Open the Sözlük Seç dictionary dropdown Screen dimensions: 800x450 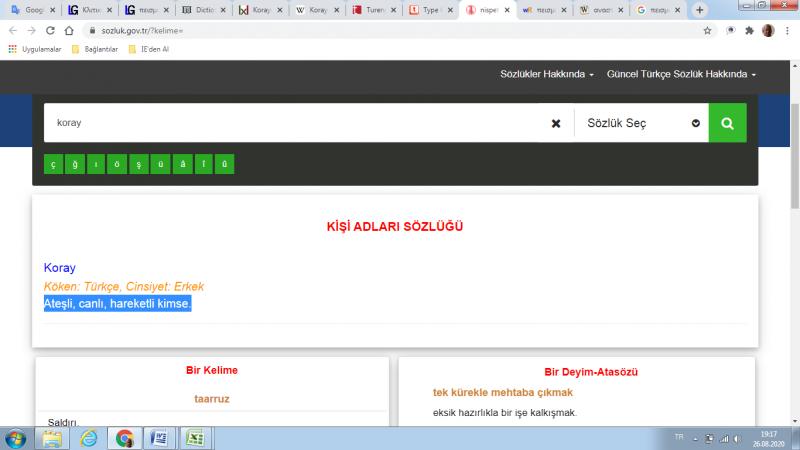click(x=642, y=123)
